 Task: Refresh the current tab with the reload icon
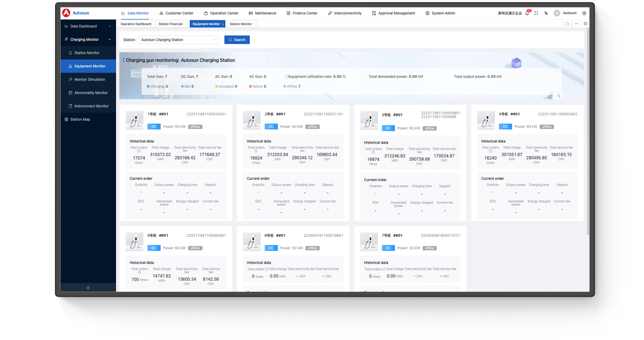click(x=567, y=24)
